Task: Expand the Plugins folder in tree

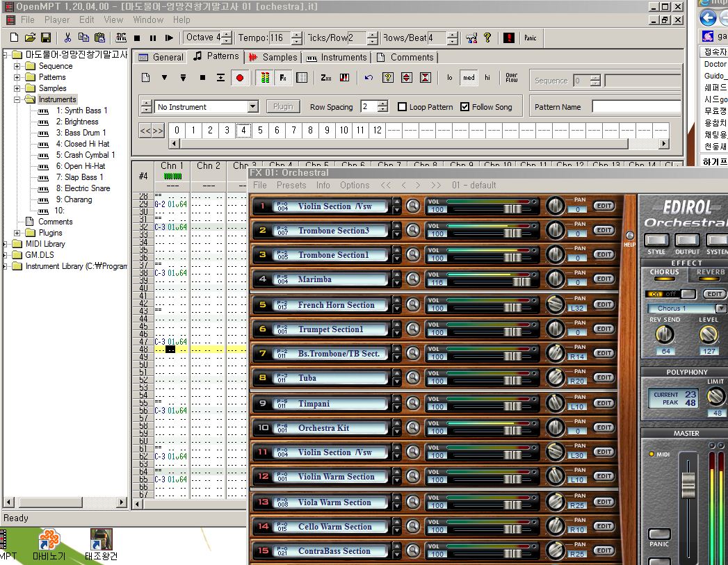Action: (x=17, y=233)
